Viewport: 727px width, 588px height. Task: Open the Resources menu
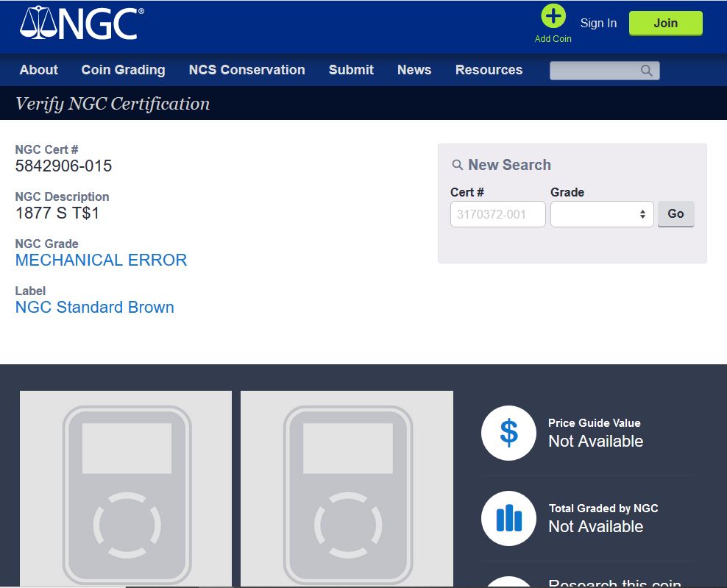[489, 70]
